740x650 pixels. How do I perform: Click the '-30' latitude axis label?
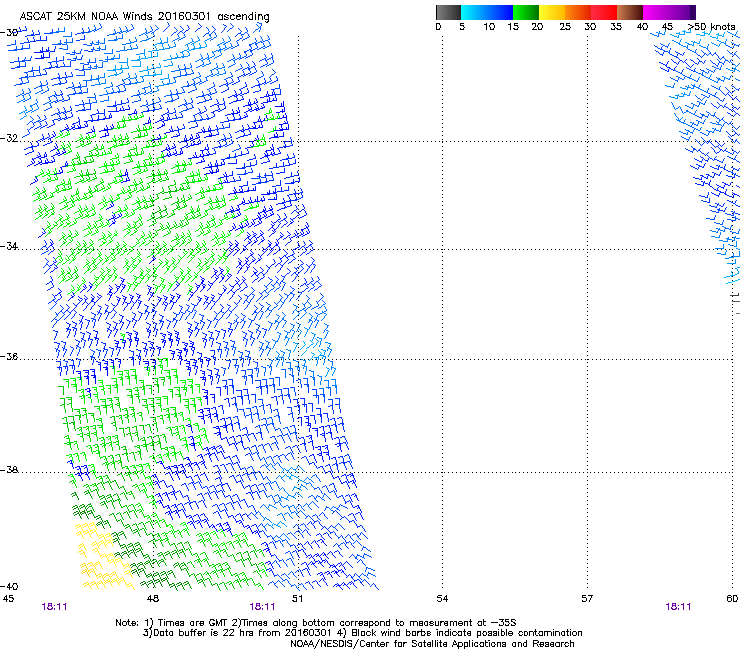point(9,33)
